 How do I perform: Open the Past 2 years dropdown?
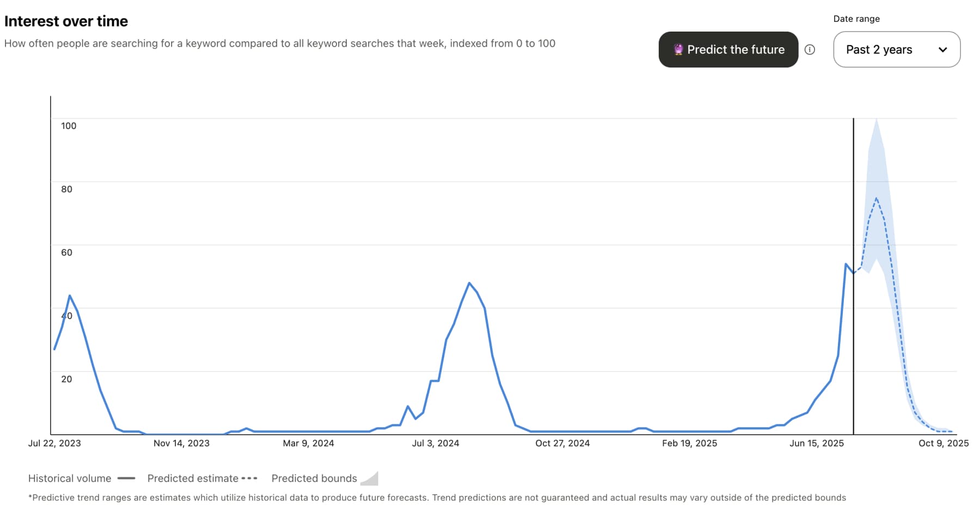tap(896, 50)
